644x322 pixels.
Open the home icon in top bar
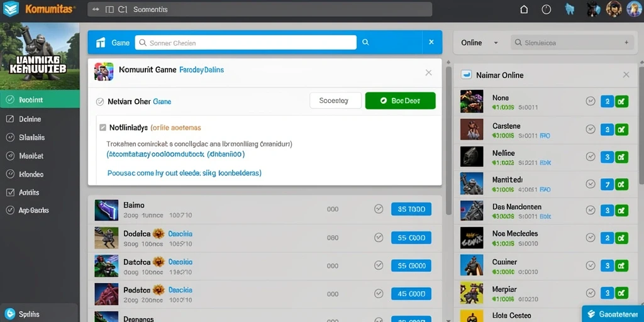[x=524, y=9]
